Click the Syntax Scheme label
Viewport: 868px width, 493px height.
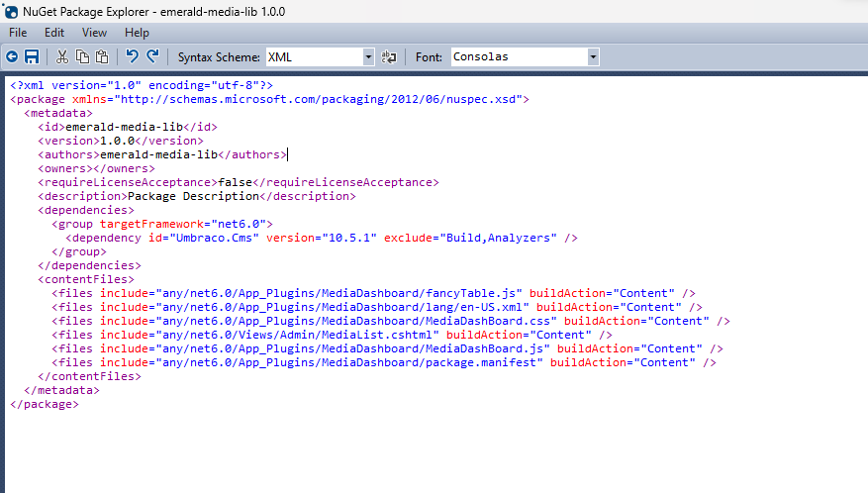(x=219, y=57)
